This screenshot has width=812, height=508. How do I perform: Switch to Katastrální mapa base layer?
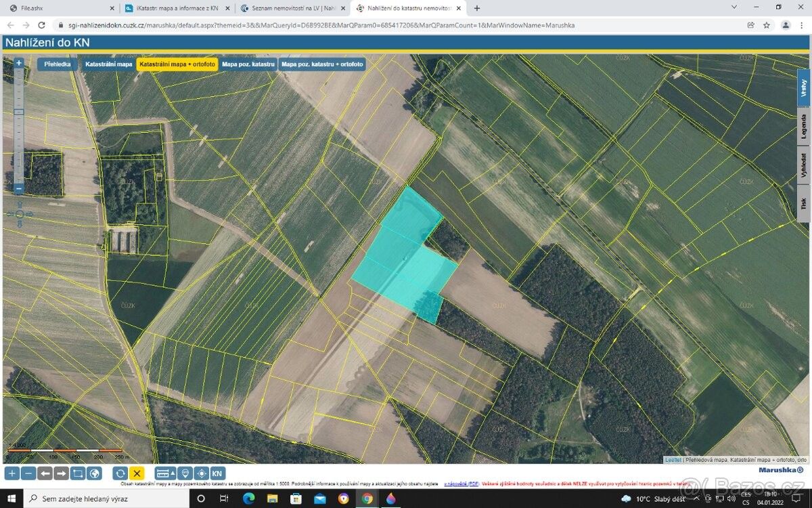tap(108, 64)
